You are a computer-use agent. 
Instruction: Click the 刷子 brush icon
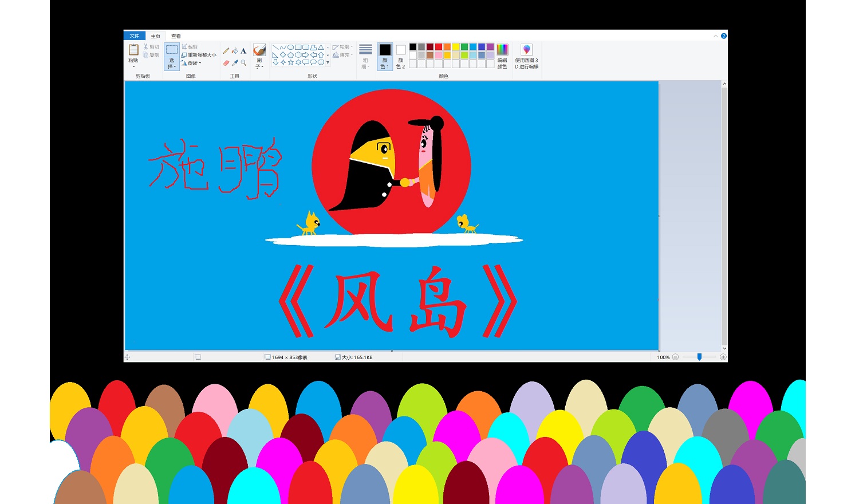[x=259, y=50]
